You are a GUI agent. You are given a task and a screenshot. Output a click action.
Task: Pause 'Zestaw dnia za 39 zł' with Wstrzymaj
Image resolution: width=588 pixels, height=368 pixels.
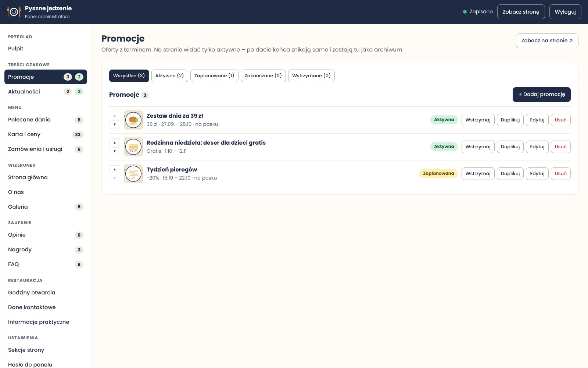point(478,120)
